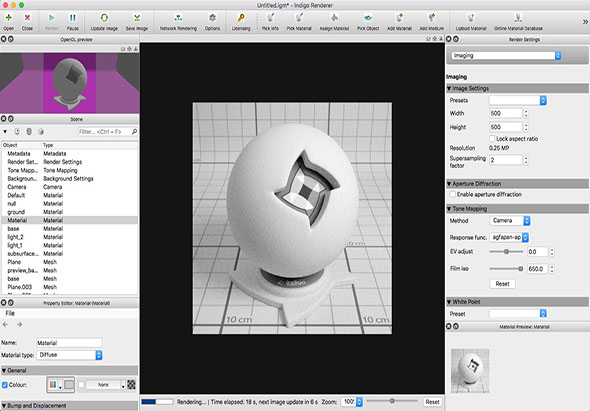Open the Image Settings Presets dropdown

[518, 100]
